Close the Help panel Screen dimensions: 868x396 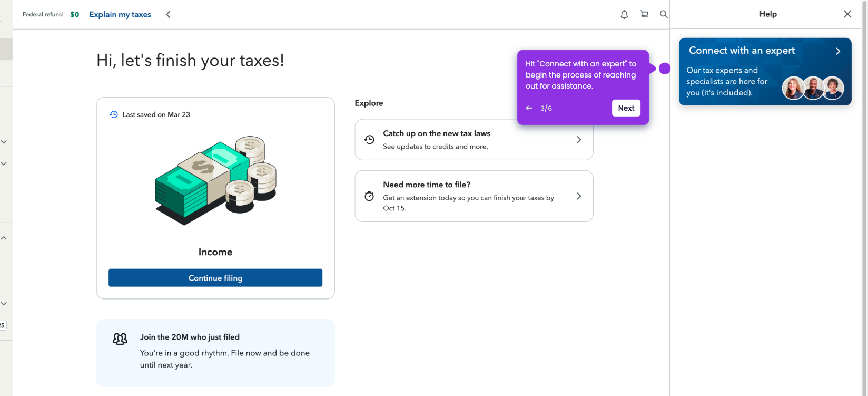point(847,14)
